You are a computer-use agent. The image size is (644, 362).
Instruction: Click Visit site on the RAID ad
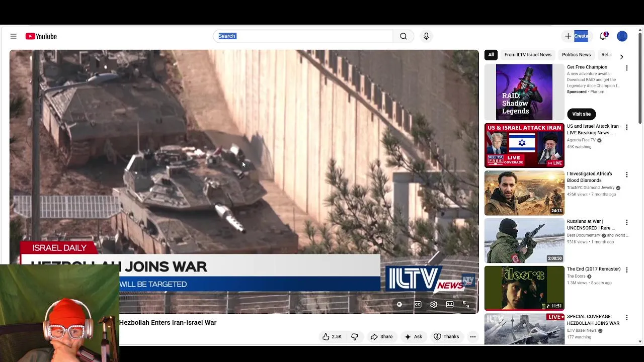click(581, 114)
